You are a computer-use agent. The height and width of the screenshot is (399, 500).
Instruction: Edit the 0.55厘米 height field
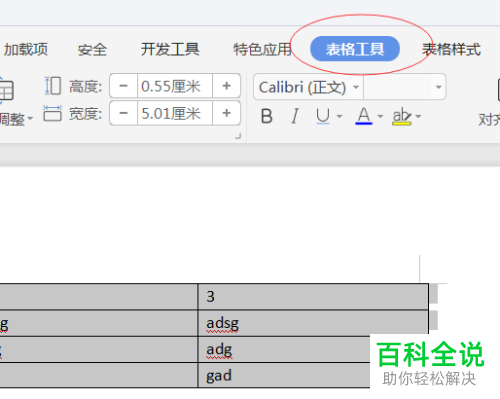[x=175, y=86]
